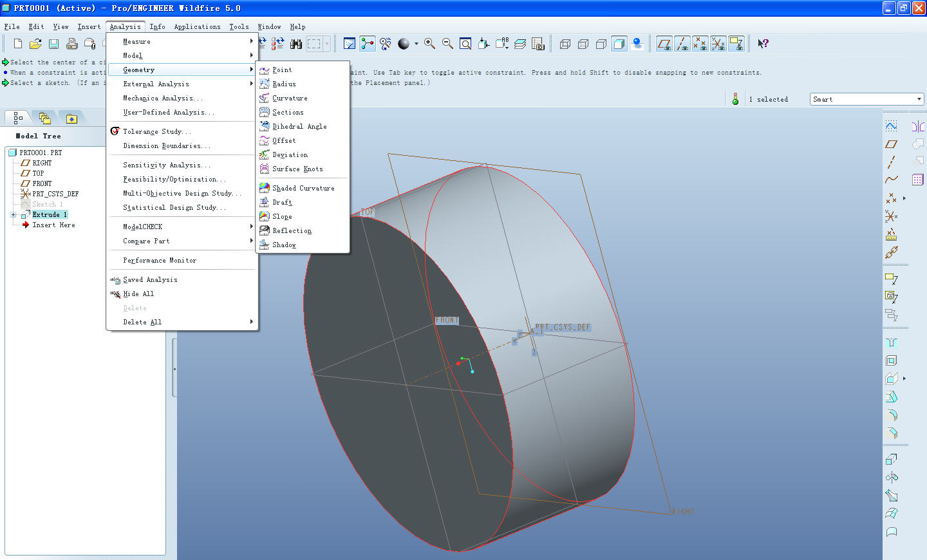The image size is (927, 560).
Task: Expand the Compare Part submenu
Action: (183, 241)
